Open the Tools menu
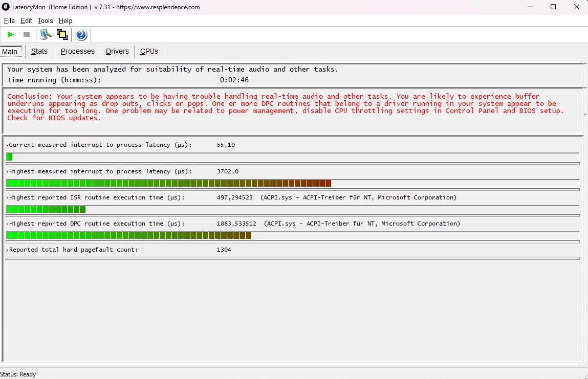 pos(45,21)
